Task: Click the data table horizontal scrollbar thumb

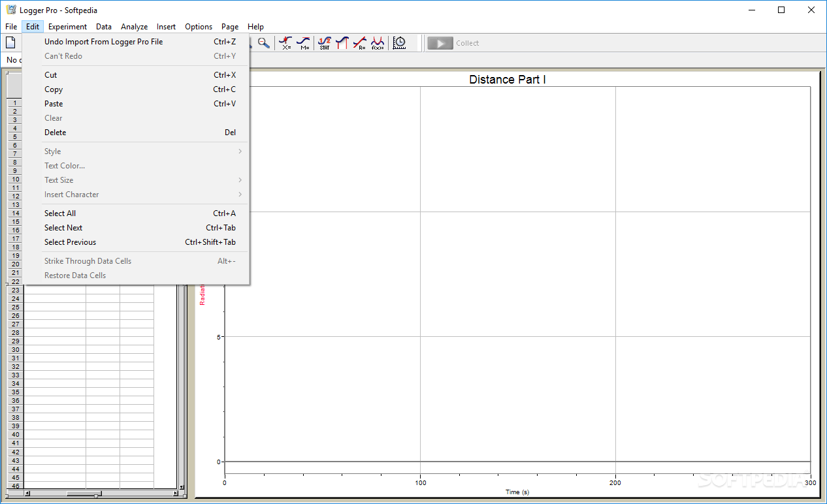Action: click(x=84, y=494)
